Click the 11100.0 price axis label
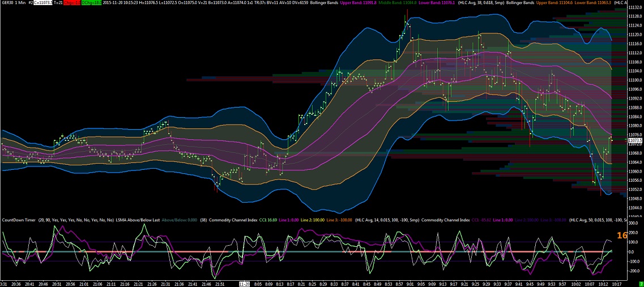This screenshot has width=644, height=287. [x=635, y=80]
